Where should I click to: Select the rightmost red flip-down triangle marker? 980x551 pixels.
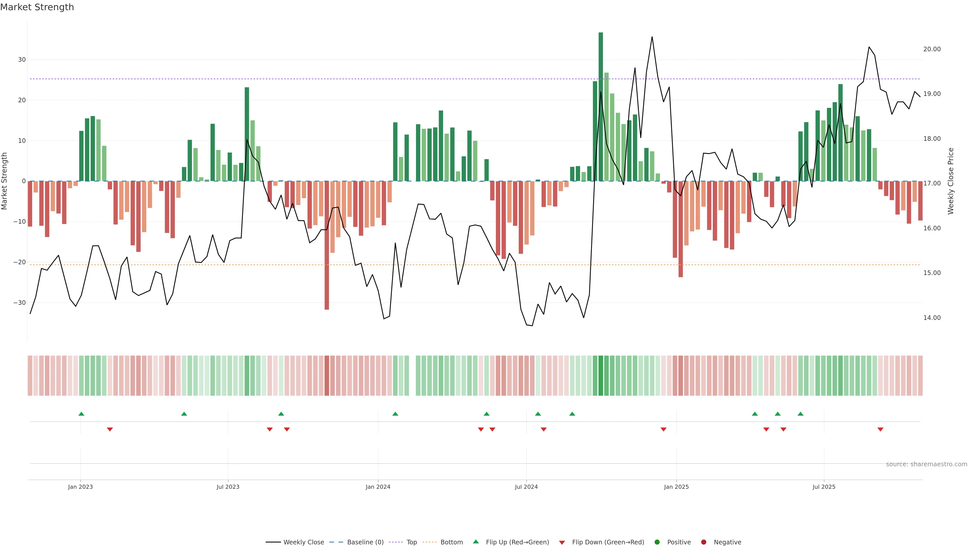coord(880,429)
